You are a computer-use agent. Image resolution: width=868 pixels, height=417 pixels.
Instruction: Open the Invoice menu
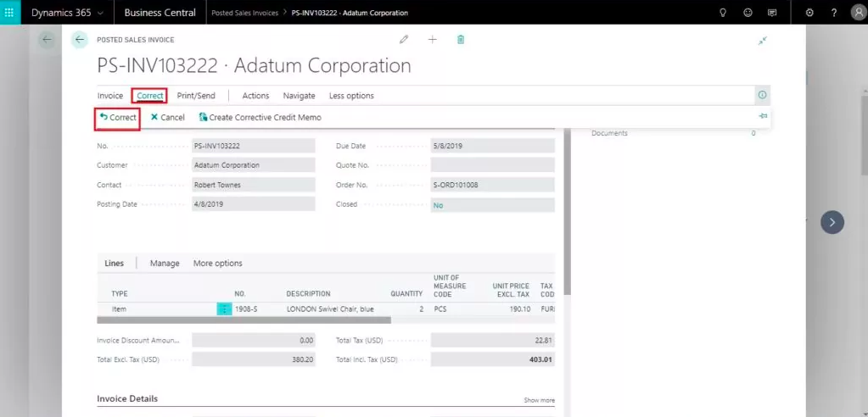(x=110, y=96)
